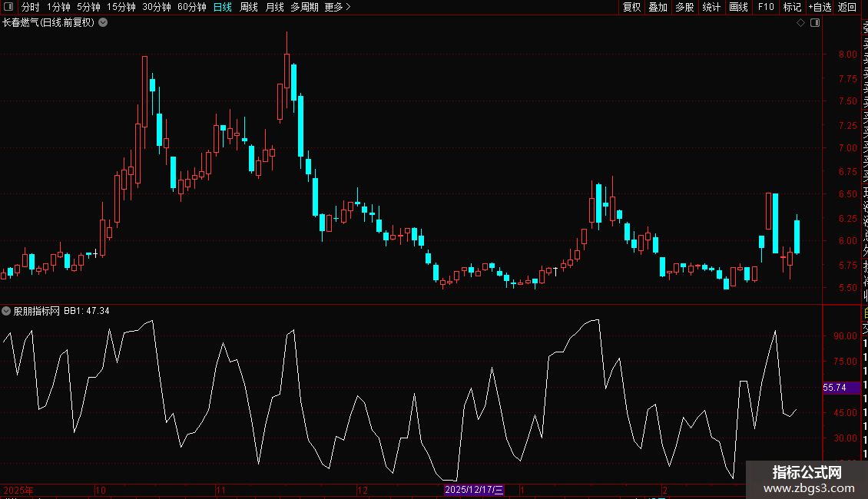Image resolution: width=868 pixels, height=499 pixels.
Task: Open F10 company info
Action: click(766, 7)
